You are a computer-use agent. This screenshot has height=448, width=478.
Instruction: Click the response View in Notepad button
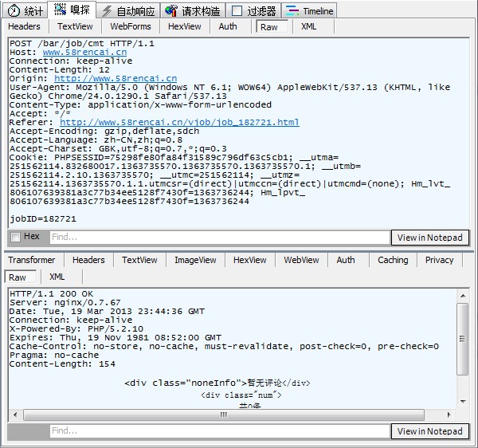pyautogui.click(x=429, y=431)
